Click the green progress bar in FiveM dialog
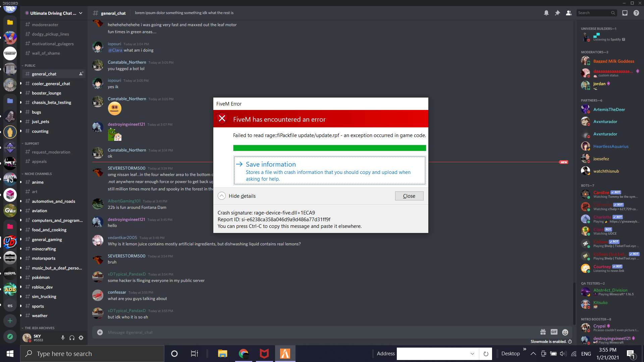Screen dimensions: 644x362 tap(330, 148)
